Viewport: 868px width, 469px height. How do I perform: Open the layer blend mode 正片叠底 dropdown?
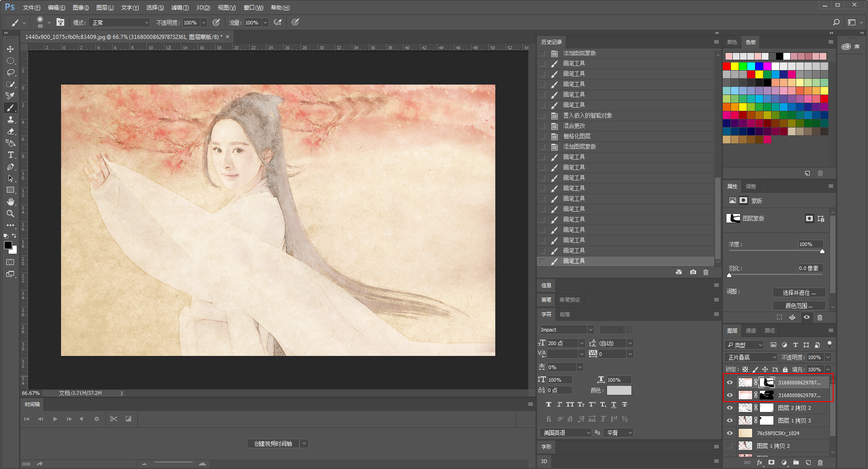[x=751, y=357]
